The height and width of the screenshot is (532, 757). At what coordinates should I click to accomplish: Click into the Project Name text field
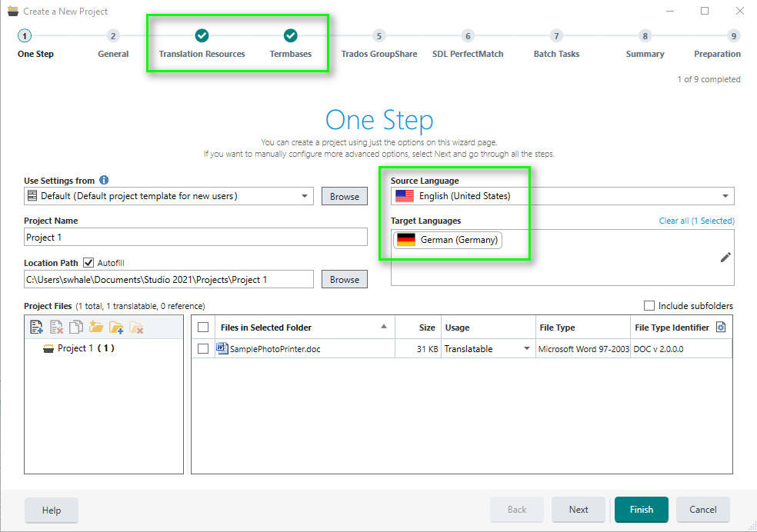coord(195,238)
